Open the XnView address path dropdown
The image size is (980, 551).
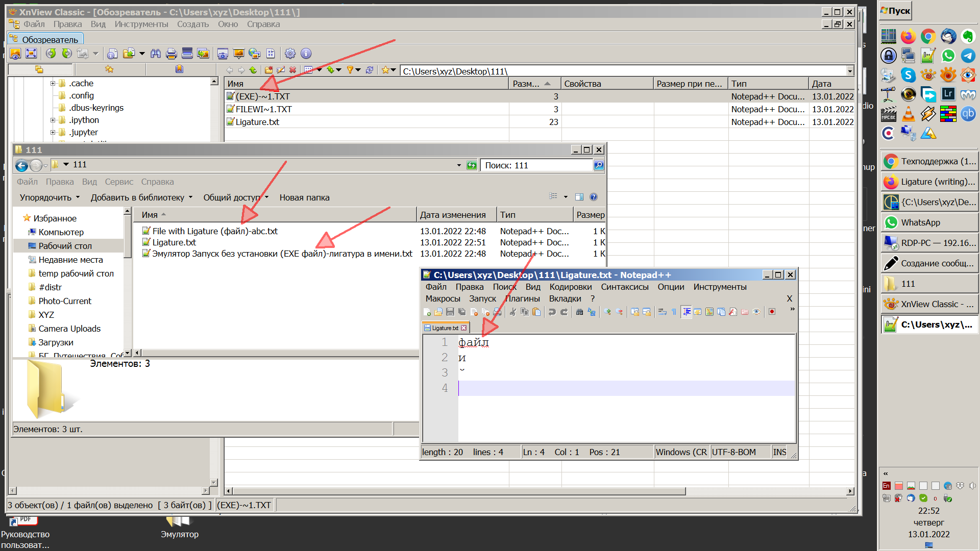tap(850, 71)
